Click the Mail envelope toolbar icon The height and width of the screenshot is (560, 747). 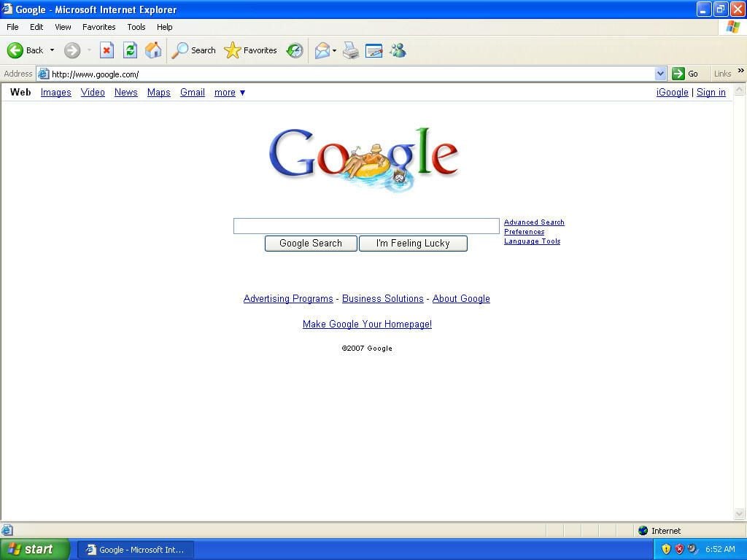click(x=322, y=50)
